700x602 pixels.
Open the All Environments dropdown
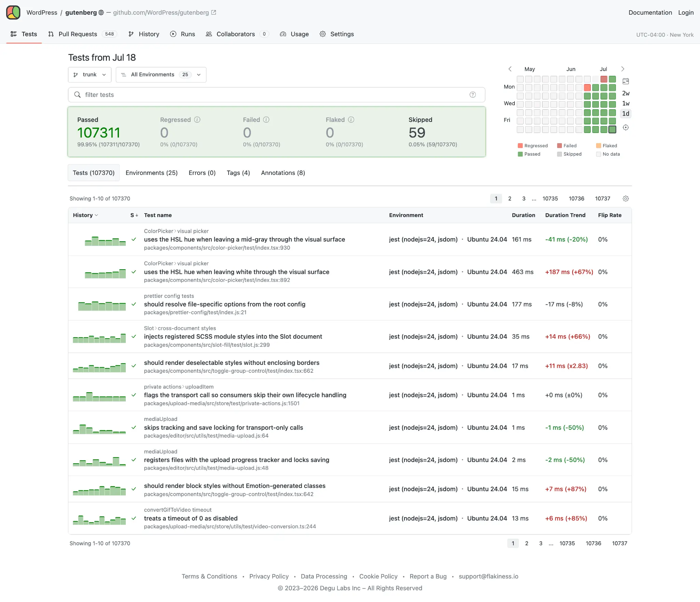pos(161,75)
